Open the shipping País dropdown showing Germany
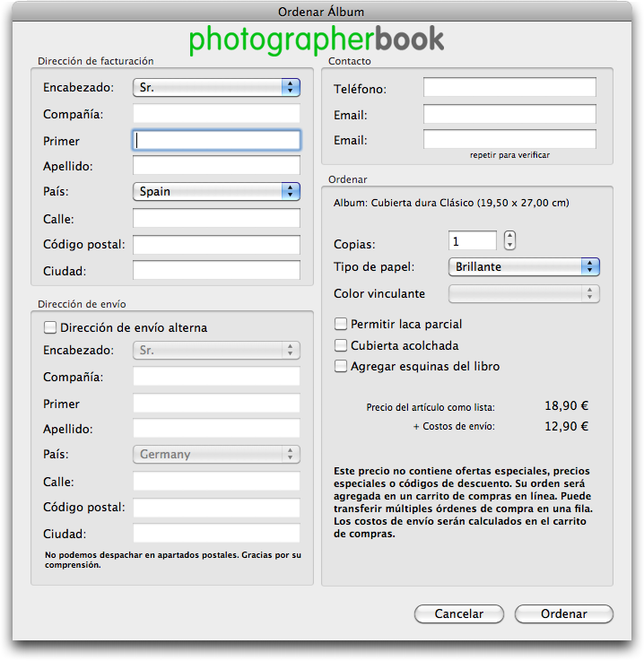Viewport: 644px width, 661px height. click(x=216, y=455)
